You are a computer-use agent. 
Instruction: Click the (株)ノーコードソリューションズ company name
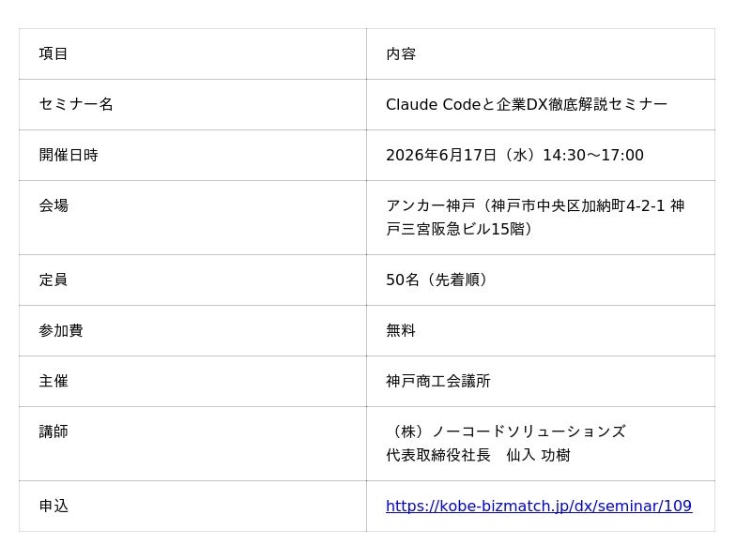click(x=506, y=432)
